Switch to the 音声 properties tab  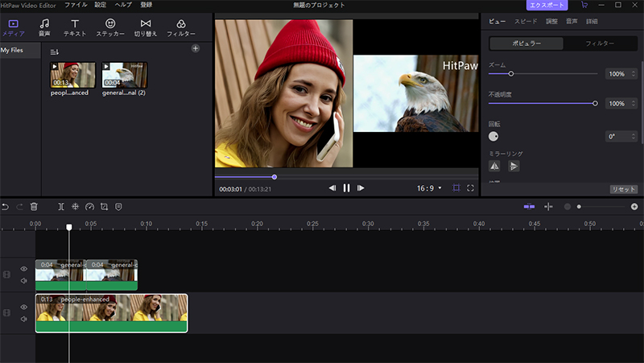[x=572, y=22]
